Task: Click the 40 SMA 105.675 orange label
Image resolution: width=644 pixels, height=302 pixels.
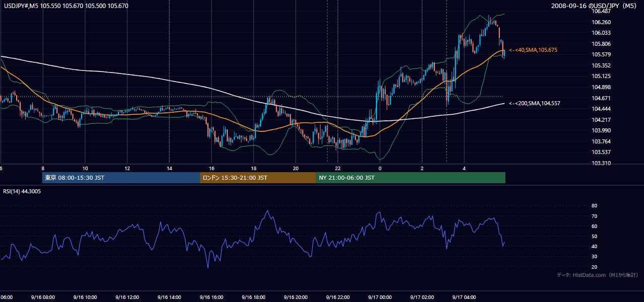Action: click(533, 50)
